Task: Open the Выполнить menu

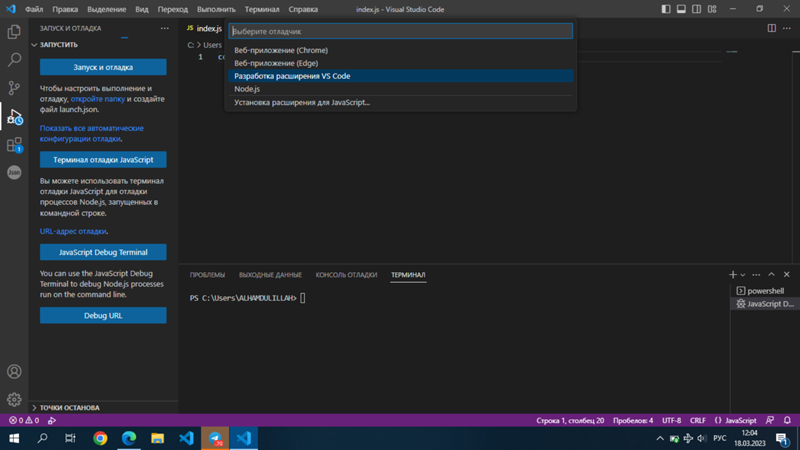Action: click(x=216, y=9)
